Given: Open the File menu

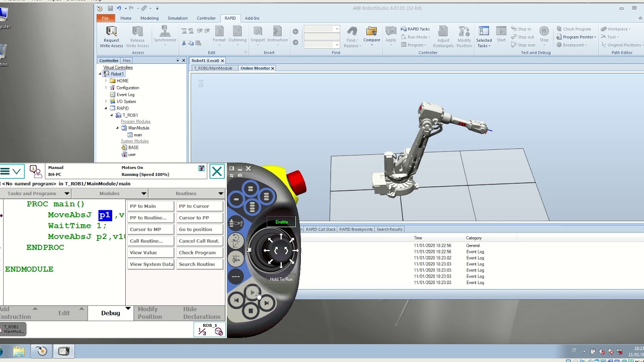Looking at the screenshot, I should pyautogui.click(x=105, y=18).
